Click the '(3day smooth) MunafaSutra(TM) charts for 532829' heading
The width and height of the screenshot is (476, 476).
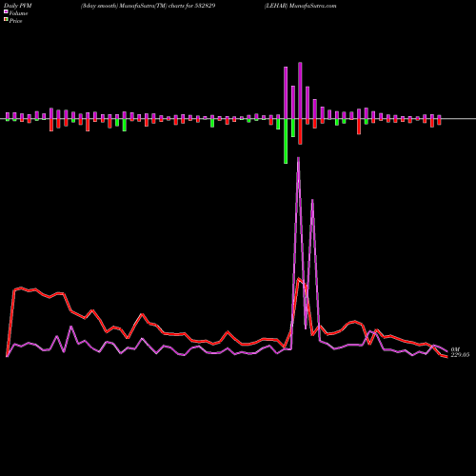[x=148, y=6]
